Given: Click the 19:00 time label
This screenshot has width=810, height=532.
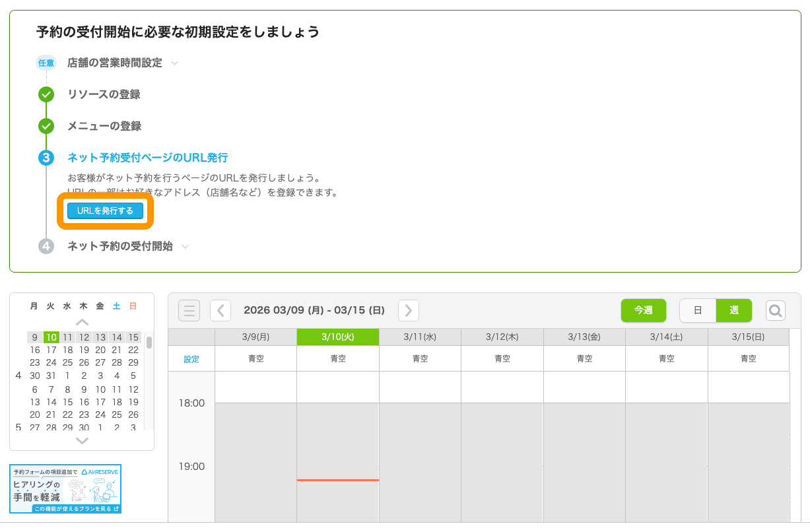Looking at the screenshot, I should (191, 466).
